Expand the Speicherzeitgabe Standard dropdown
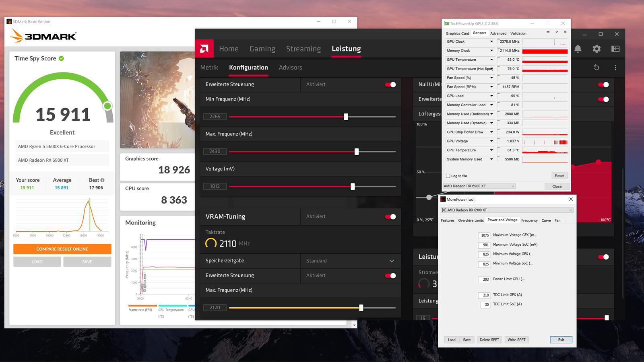Viewport: 644px width, 362px height. point(351,261)
